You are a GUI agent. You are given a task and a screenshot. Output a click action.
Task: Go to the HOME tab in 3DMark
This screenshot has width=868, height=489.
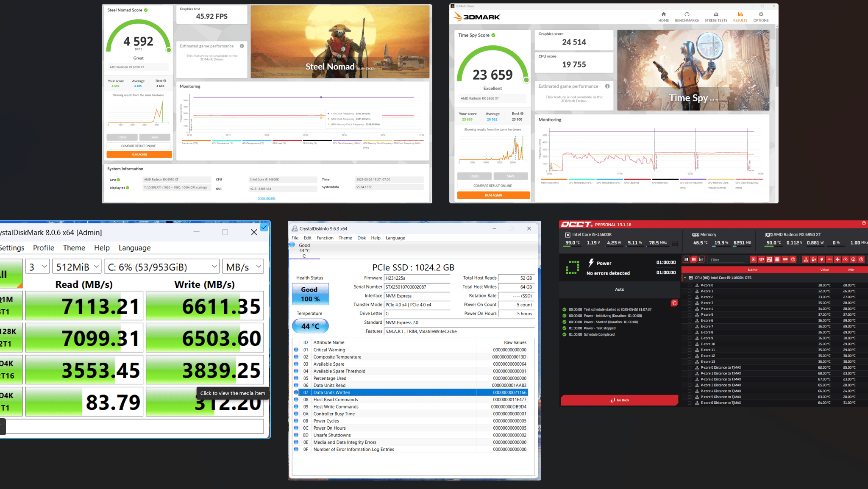click(x=664, y=17)
